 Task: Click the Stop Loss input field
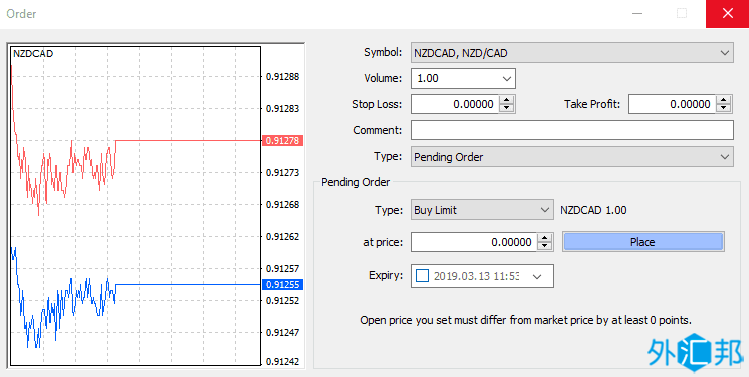point(455,104)
